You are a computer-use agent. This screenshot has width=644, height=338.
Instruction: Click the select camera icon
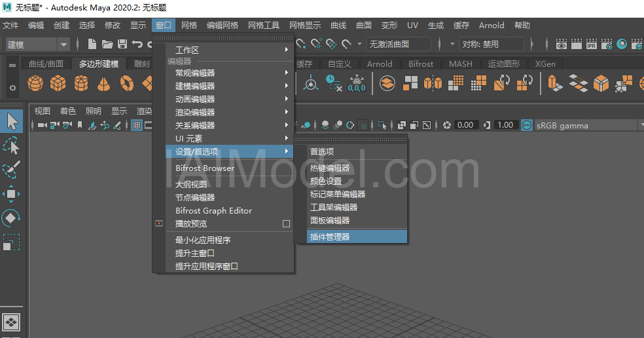pos(43,125)
